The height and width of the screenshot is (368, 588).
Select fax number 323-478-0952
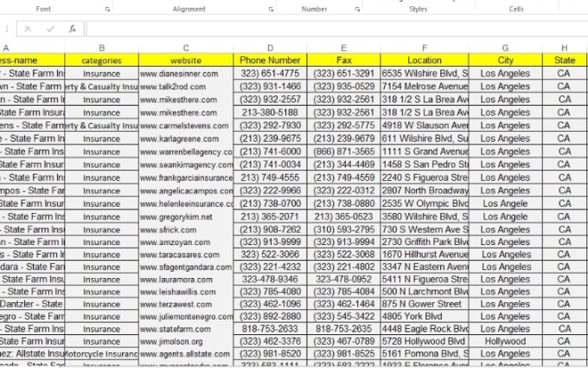pos(343,280)
